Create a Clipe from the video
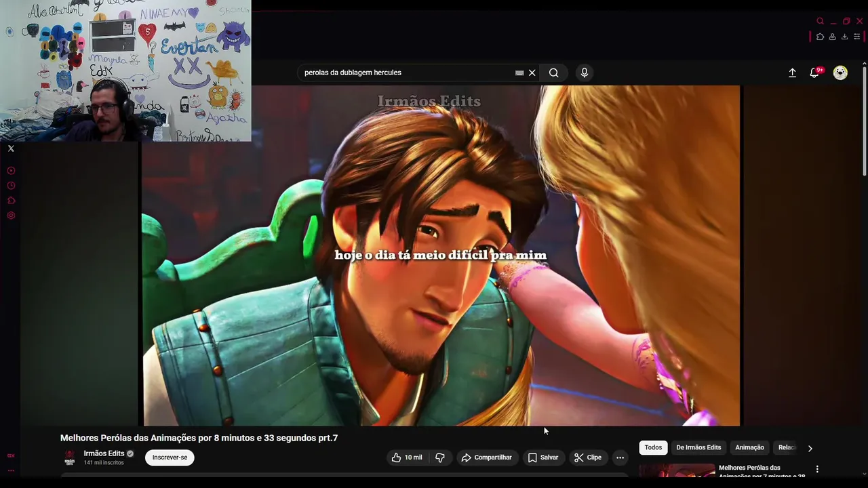 pos(588,457)
